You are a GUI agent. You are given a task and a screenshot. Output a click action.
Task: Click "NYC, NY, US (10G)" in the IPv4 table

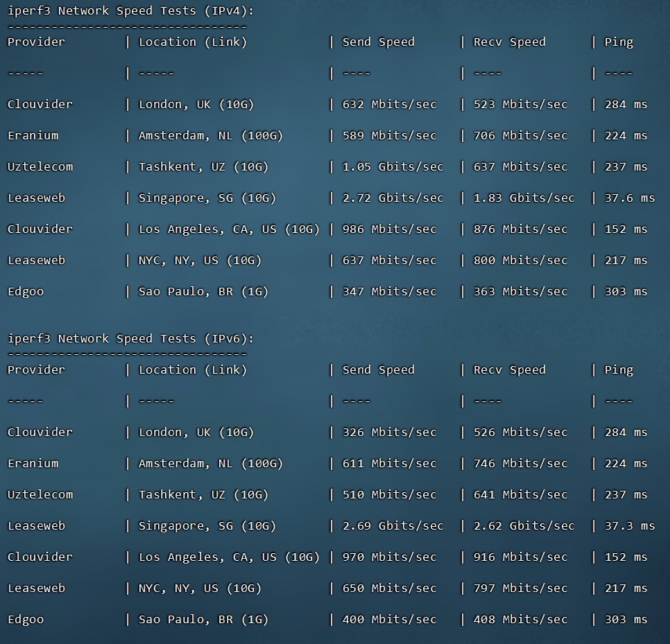click(200, 261)
